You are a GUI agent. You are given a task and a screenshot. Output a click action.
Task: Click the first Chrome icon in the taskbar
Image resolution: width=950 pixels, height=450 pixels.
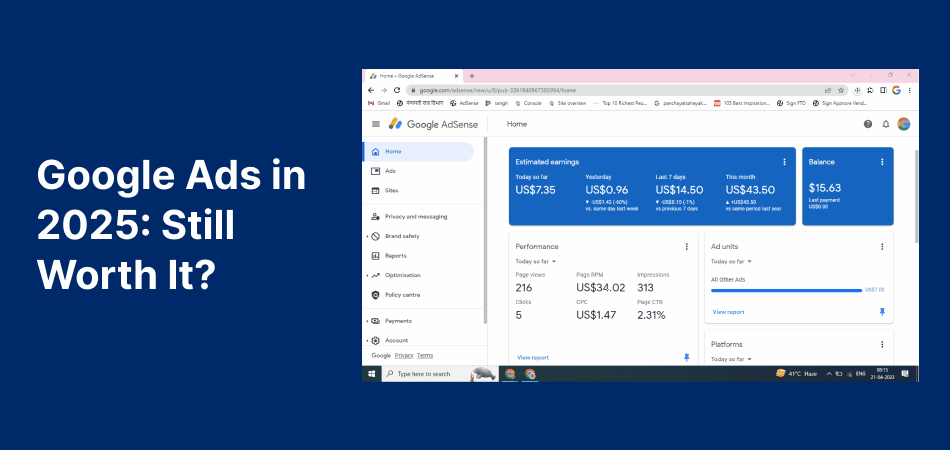(x=510, y=374)
